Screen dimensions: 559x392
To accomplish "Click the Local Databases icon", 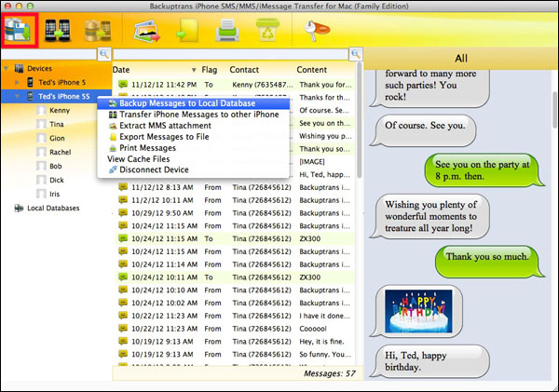I will (19, 209).
